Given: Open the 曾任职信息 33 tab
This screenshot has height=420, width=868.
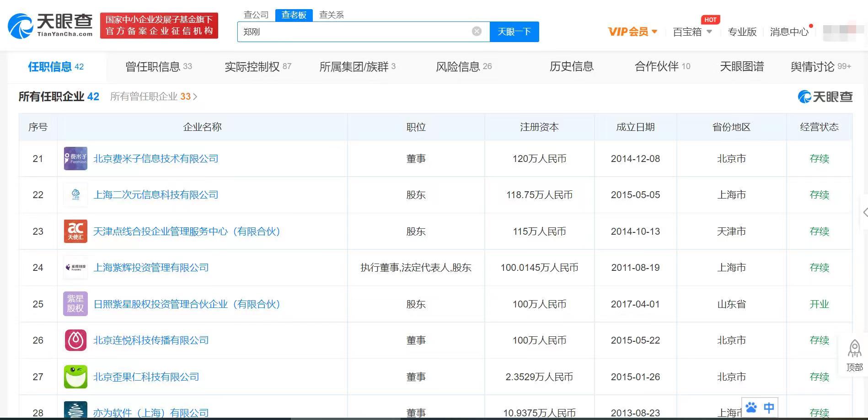Looking at the screenshot, I should click(x=159, y=67).
